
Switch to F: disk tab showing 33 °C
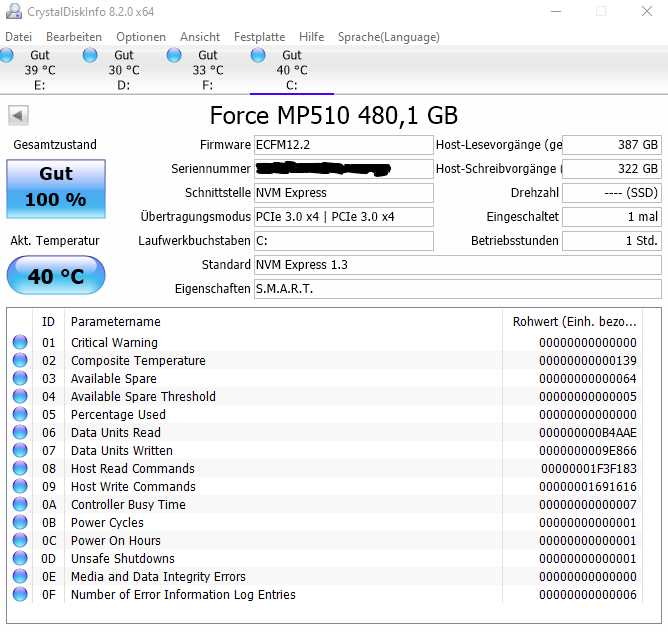207,70
